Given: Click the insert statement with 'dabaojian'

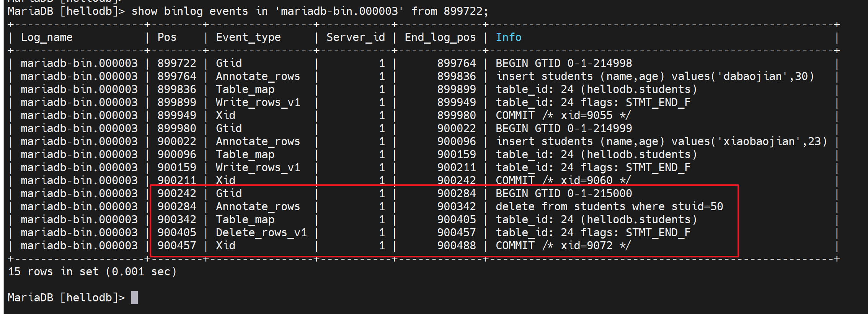Looking at the screenshot, I should (654, 77).
